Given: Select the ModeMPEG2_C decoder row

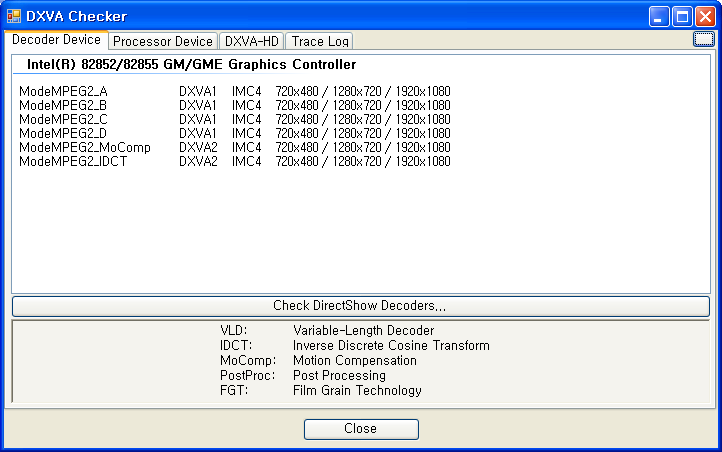Looking at the screenshot, I should (235, 119).
